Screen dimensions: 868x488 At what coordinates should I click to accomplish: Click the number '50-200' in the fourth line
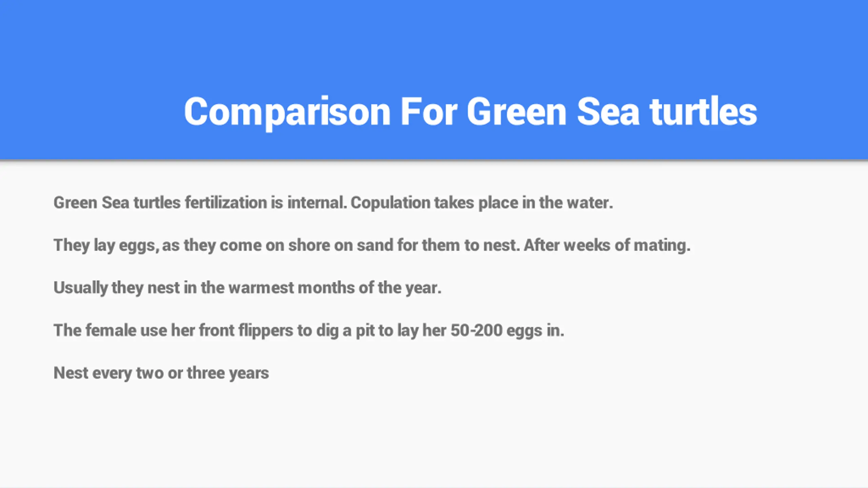pos(476,330)
